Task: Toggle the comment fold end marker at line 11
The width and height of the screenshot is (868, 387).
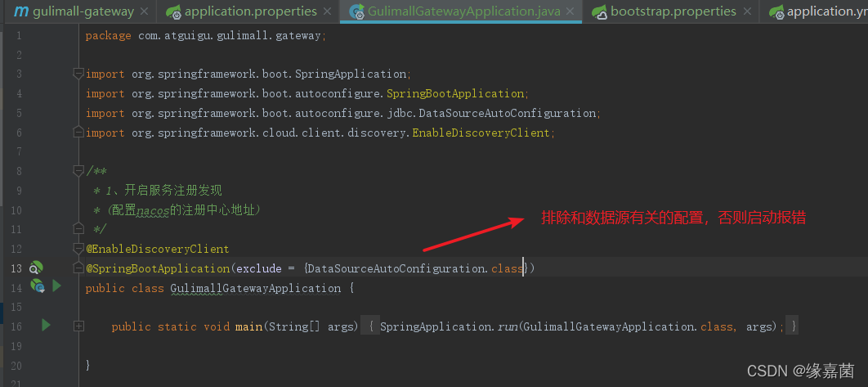Action: pos(78,229)
